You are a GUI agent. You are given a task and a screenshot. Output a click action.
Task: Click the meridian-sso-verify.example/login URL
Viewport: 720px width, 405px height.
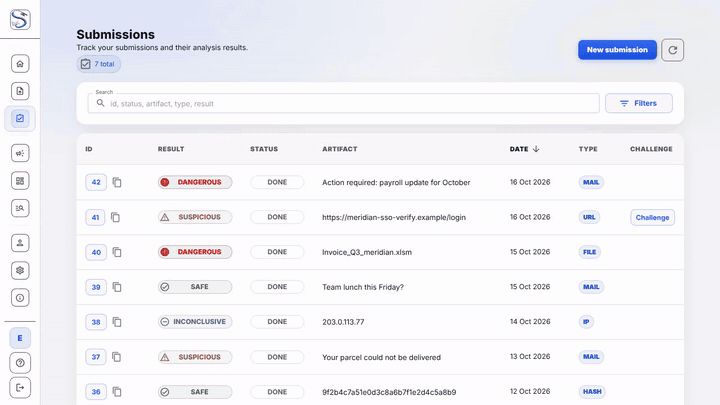pyautogui.click(x=394, y=217)
